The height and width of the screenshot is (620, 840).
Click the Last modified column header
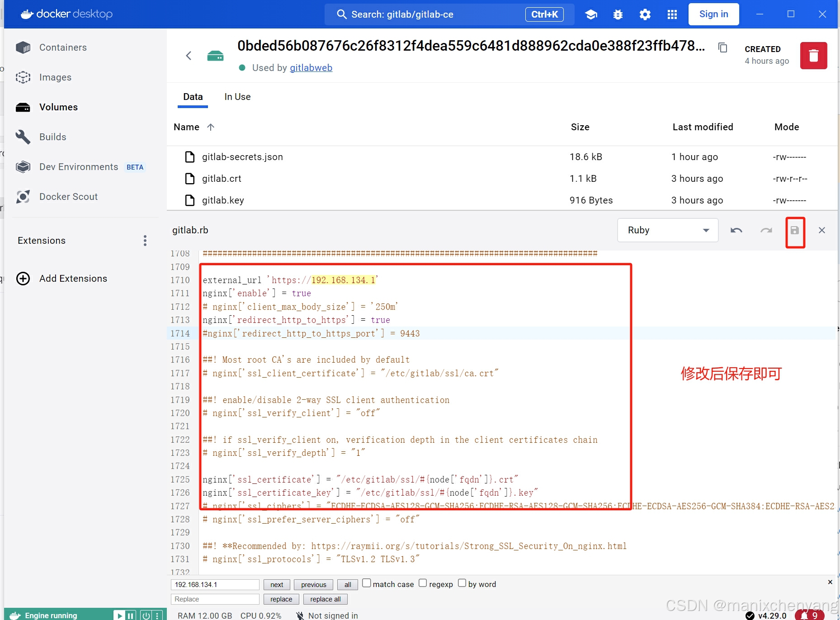703,127
